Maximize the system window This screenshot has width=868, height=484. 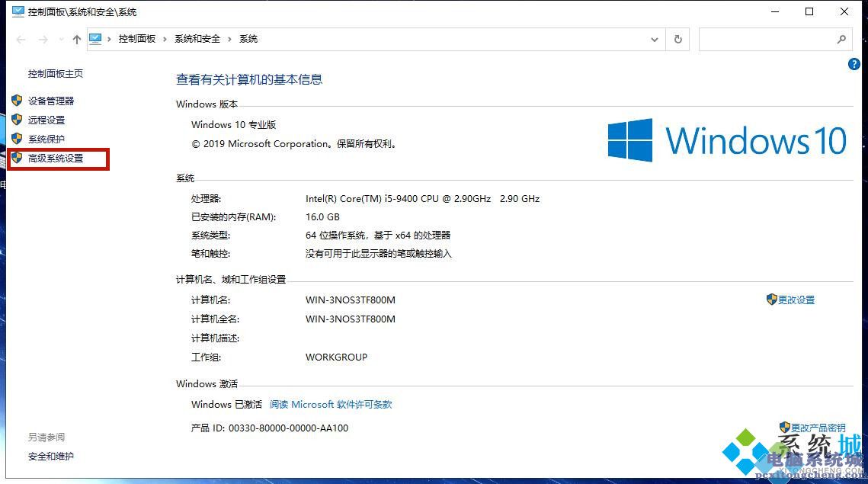tap(809, 11)
